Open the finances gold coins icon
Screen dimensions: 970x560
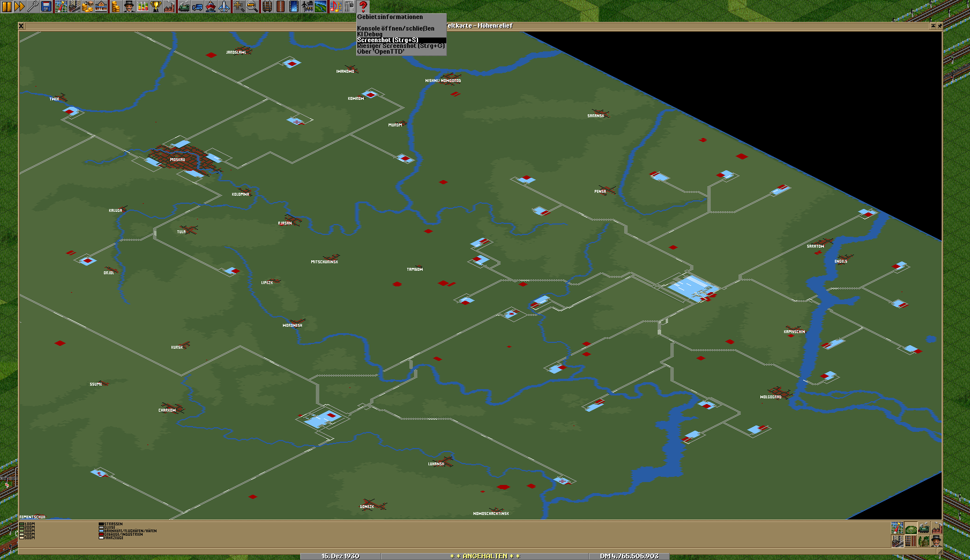click(x=115, y=6)
